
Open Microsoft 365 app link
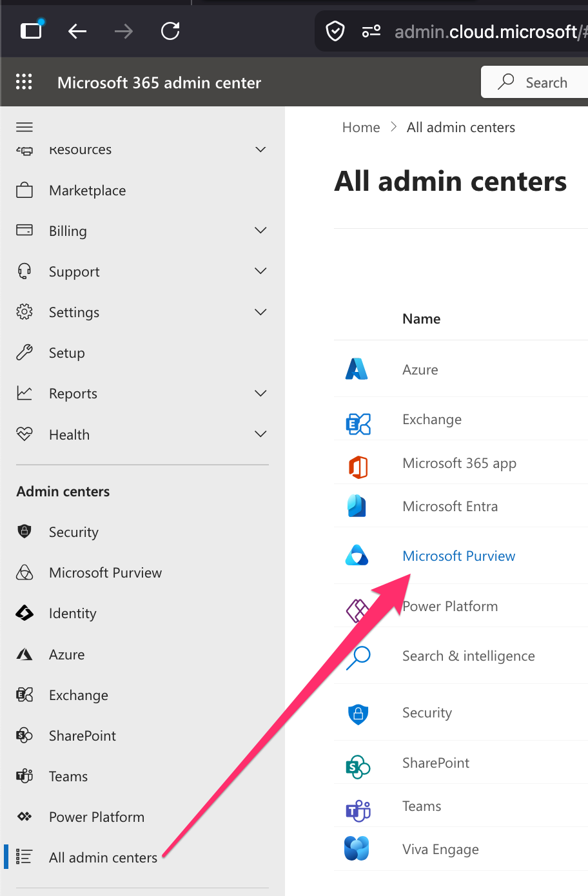(x=459, y=463)
